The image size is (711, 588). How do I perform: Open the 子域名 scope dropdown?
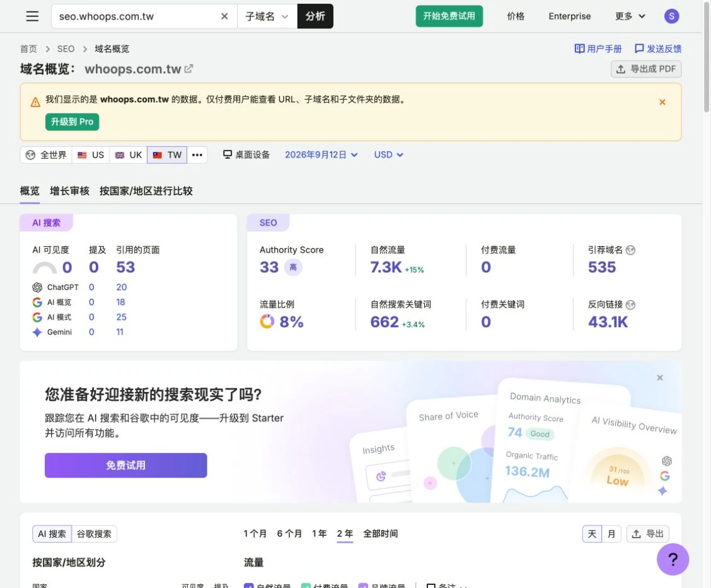tap(267, 16)
